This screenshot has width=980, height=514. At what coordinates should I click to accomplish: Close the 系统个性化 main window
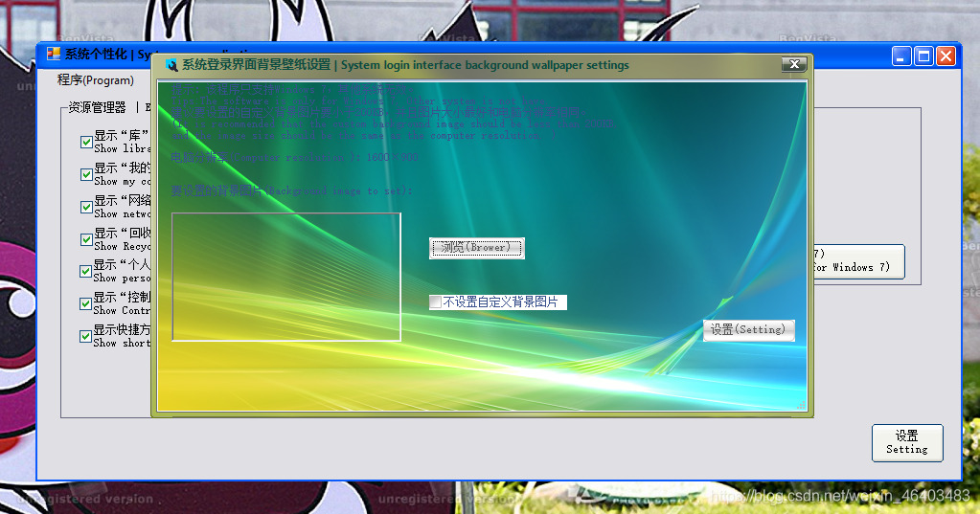(946, 56)
